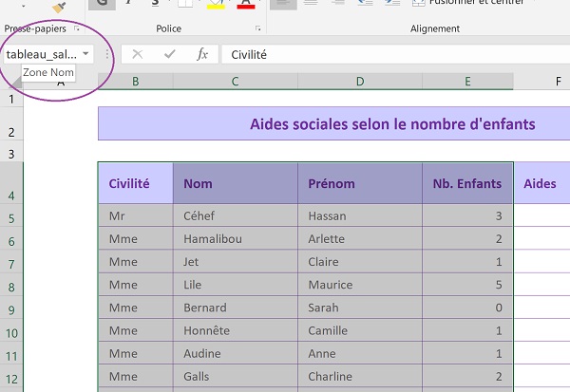Select cell containing Claire
570x392 pixels.
[x=360, y=261]
